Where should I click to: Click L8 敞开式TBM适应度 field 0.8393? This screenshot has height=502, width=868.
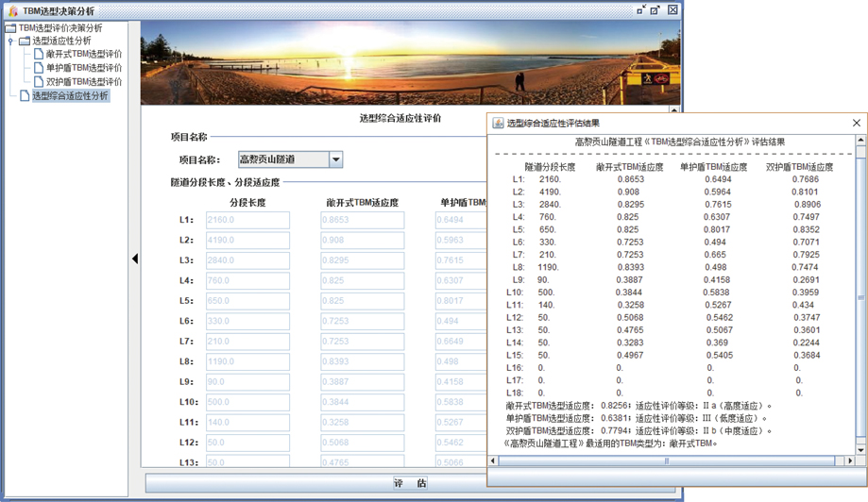[x=363, y=361]
